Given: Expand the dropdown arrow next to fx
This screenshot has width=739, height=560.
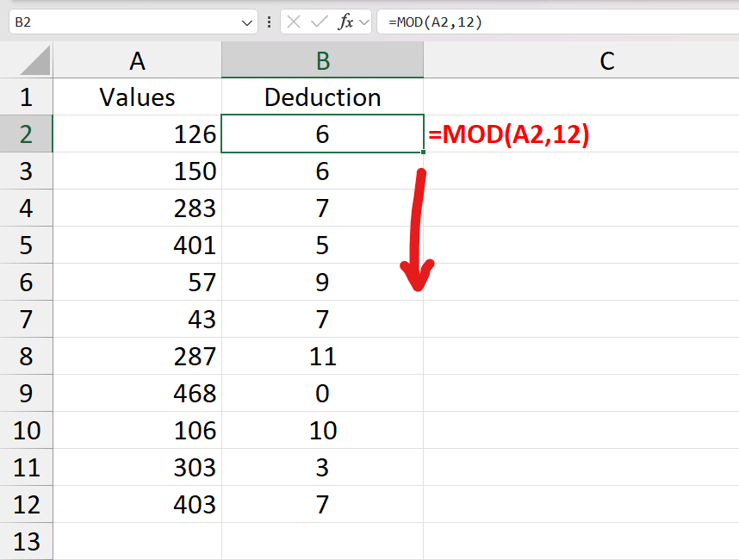Looking at the screenshot, I should 363,22.
